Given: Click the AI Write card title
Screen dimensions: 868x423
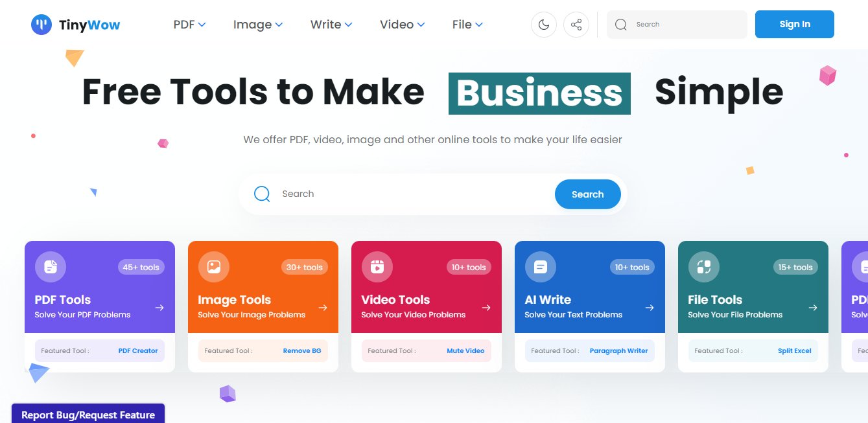Looking at the screenshot, I should (x=548, y=300).
